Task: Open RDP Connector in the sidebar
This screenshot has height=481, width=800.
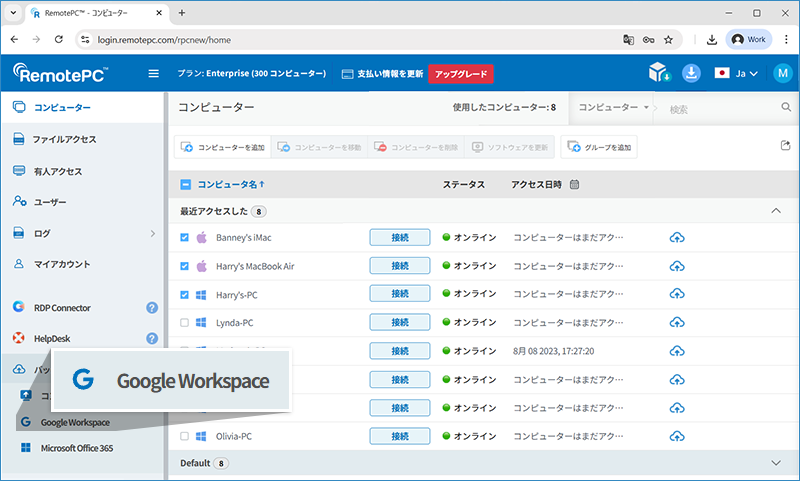Action: pos(62,308)
